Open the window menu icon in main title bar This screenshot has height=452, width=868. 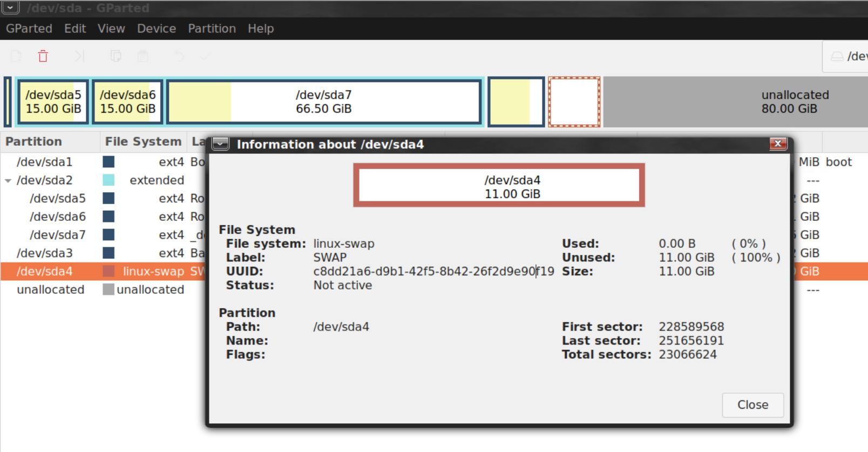point(11,8)
